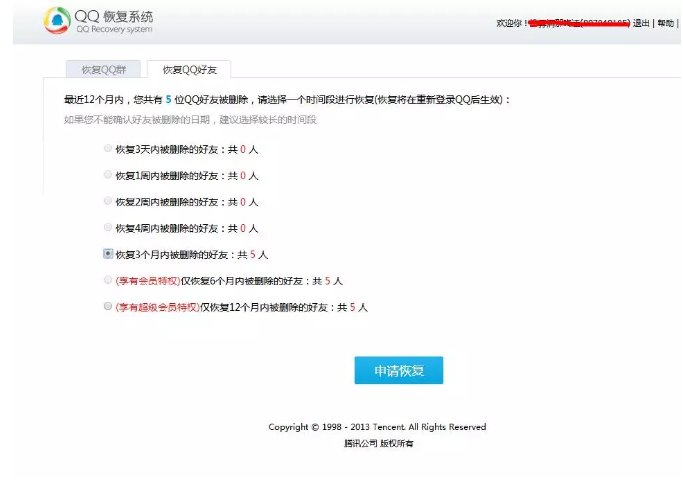Select the 恢复QQ好友 tab
The width and height of the screenshot is (683, 487).
(x=189, y=69)
